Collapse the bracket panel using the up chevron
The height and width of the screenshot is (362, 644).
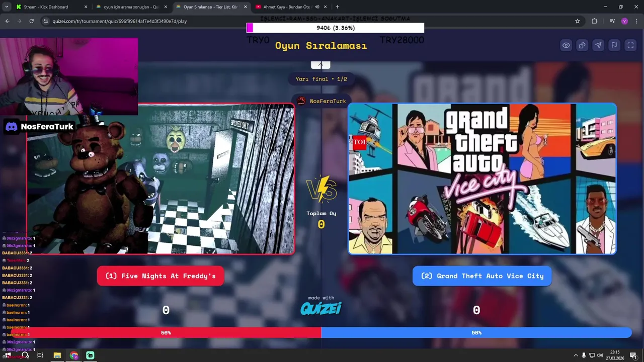tap(320, 65)
